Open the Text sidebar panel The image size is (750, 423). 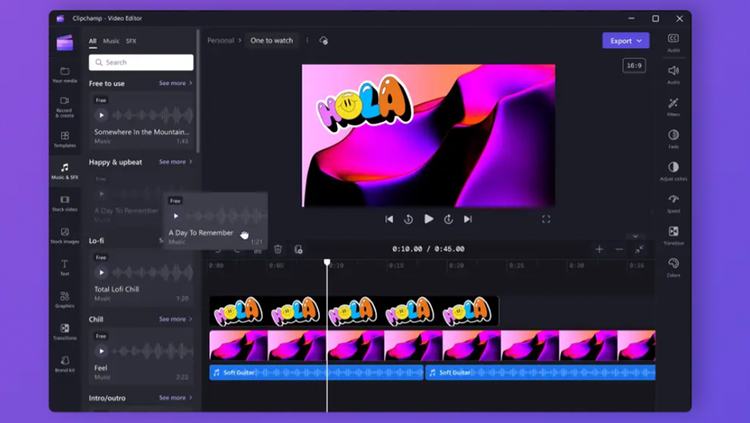[x=65, y=267]
